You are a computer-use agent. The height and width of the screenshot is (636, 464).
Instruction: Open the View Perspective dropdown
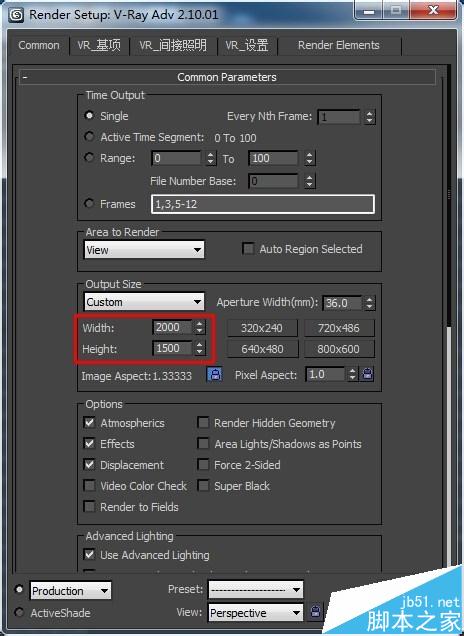[256, 612]
